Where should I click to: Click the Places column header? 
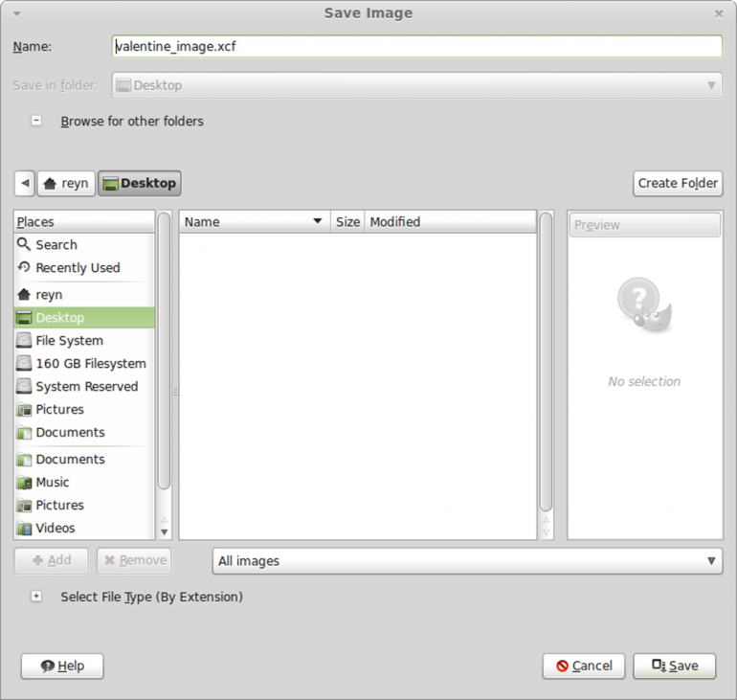[x=84, y=222]
